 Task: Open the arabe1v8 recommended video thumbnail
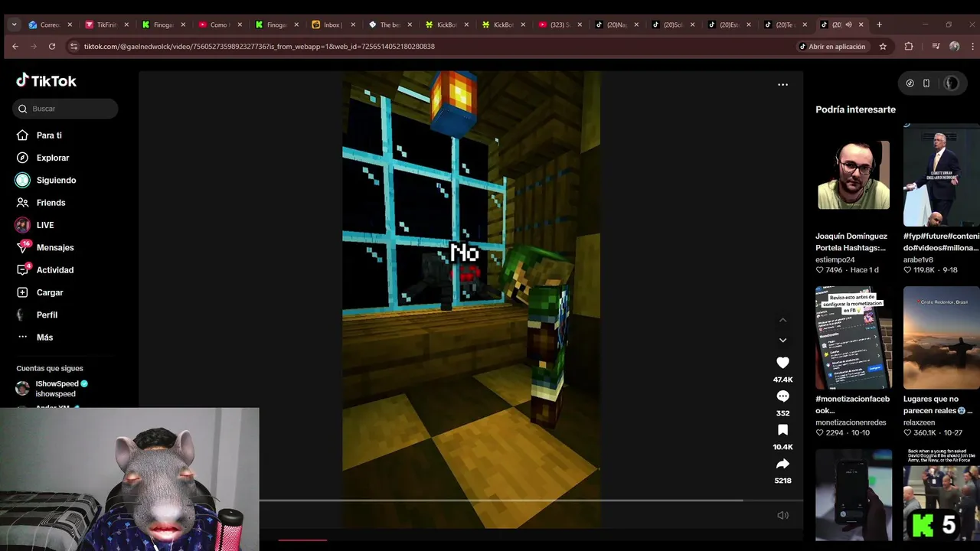click(x=941, y=174)
